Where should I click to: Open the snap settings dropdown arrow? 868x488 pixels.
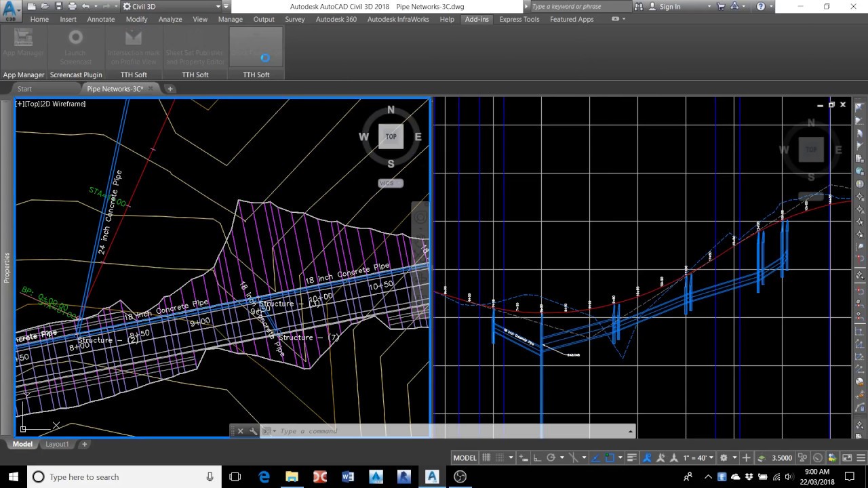(511, 457)
